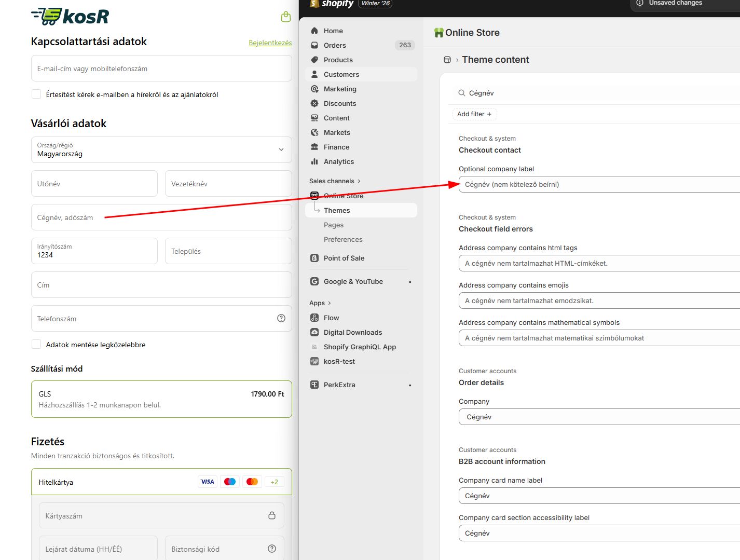Open Google & YouTube channel icon
Image resolution: width=740 pixels, height=560 pixels.
314,281
